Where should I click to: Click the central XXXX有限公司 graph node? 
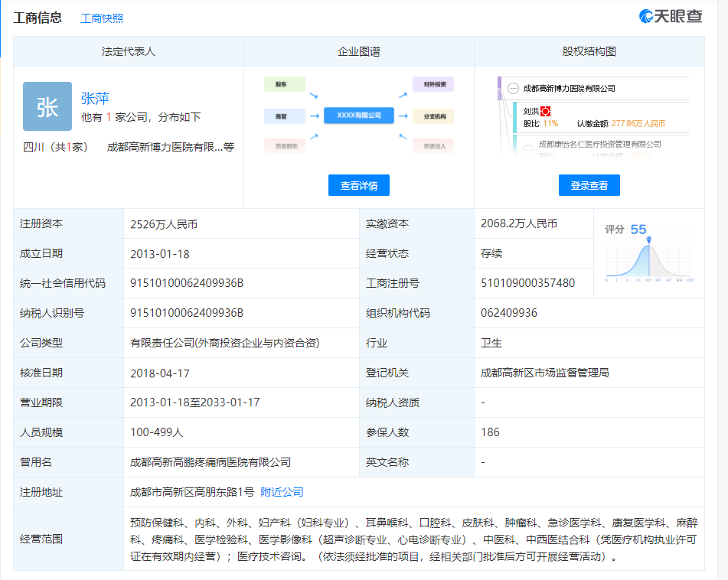click(x=359, y=116)
